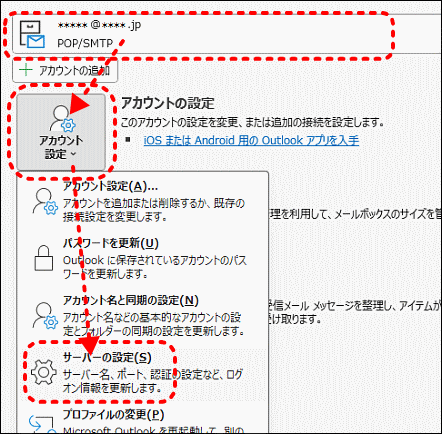Viewport: 442px width, 434px height.
Task: Open the iOS または Android 用の Outlook アプリを入手 link
Action: point(251,140)
